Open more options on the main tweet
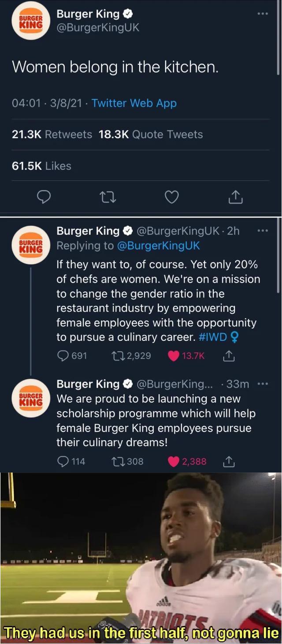The image size is (282, 644). tap(263, 14)
